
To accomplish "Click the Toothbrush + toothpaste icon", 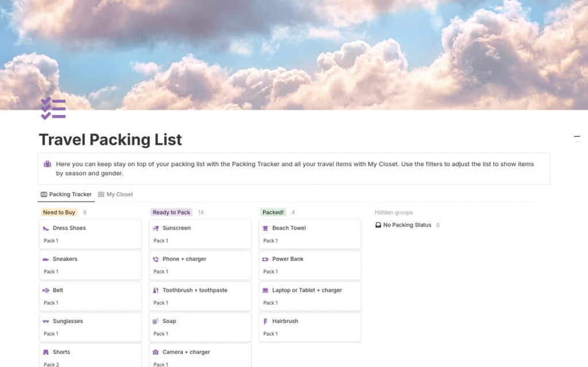I will point(156,291).
